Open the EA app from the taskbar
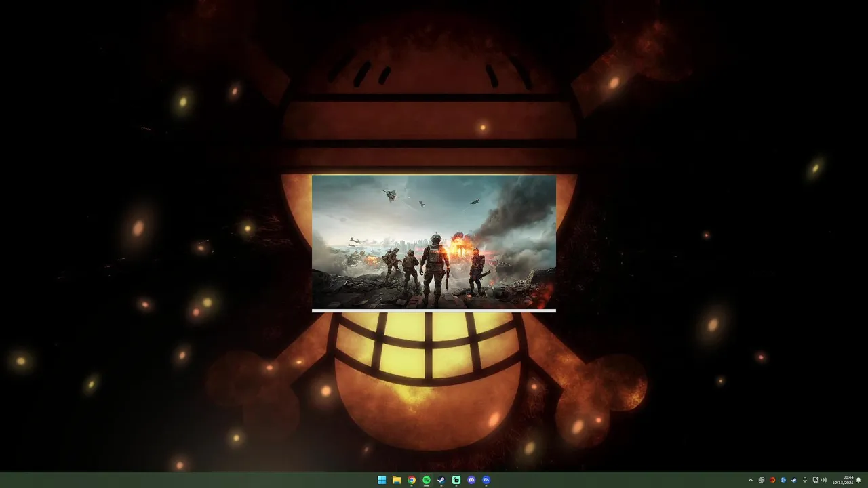Viewport: 868px width, 488px height. pyautogui.click(x=486, y=480)
